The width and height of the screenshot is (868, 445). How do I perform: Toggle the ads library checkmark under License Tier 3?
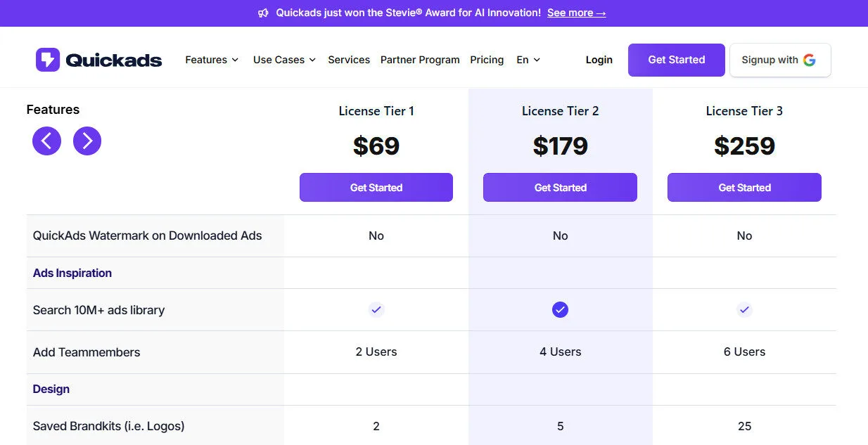pos(744,309)
